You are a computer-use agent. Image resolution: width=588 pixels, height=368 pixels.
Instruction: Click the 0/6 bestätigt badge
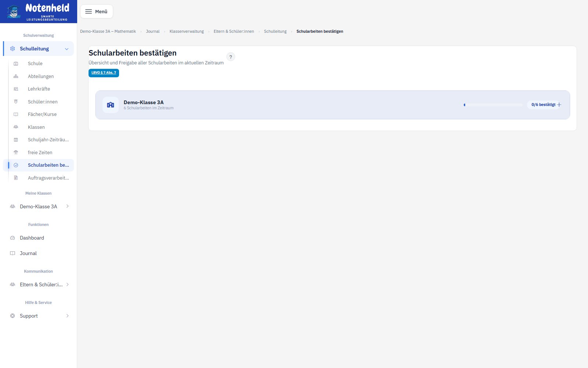point(544,105)
